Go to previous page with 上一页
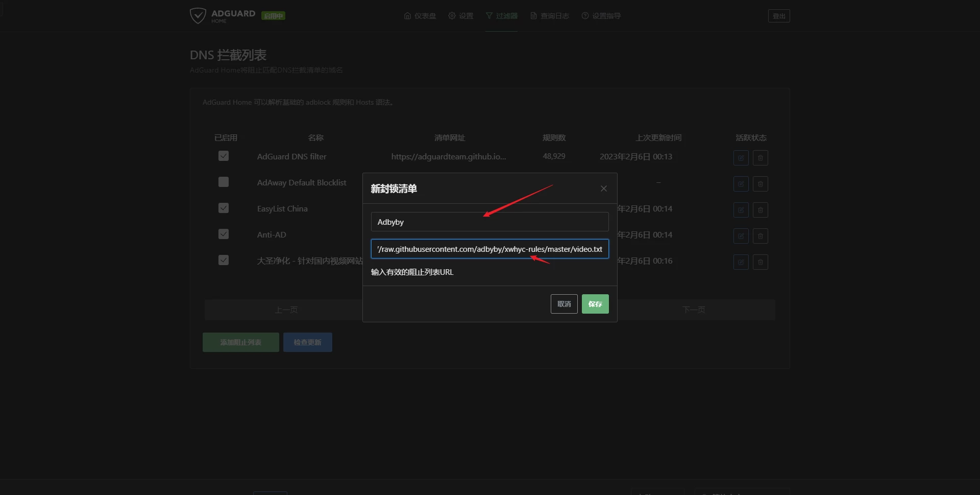Image resolution: width=980 pixels, height=495 pixels. click(x=286, y=310)
